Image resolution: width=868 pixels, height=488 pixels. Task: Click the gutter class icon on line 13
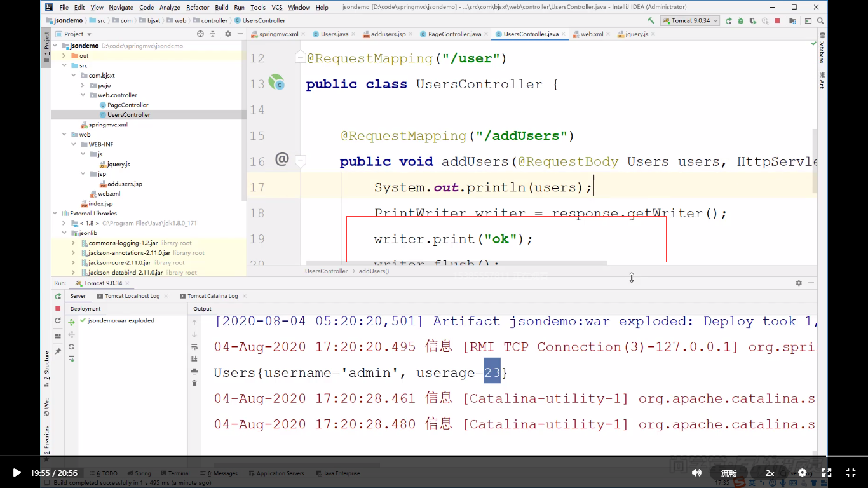coord(276,82)
